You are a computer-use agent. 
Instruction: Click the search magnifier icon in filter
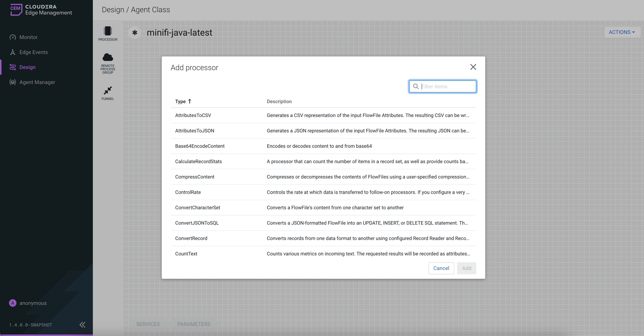[416, 86]
